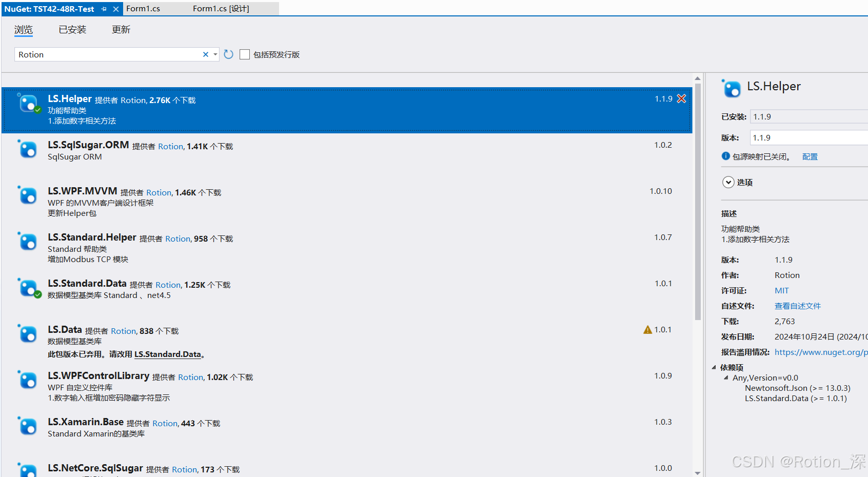Open the MIT license link
The width and height of the screenshot is (868, 477).
(x=782, y=290)
